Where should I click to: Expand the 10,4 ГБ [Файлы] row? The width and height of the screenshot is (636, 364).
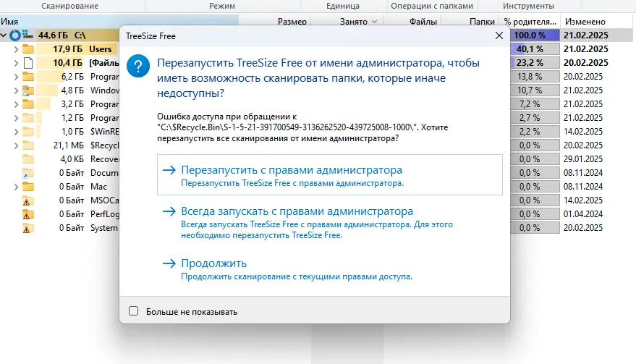16,63
